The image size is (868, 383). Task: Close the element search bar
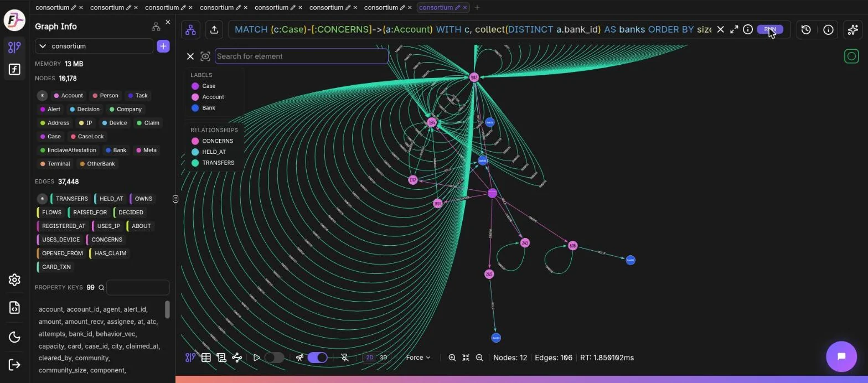pos(190,56)
